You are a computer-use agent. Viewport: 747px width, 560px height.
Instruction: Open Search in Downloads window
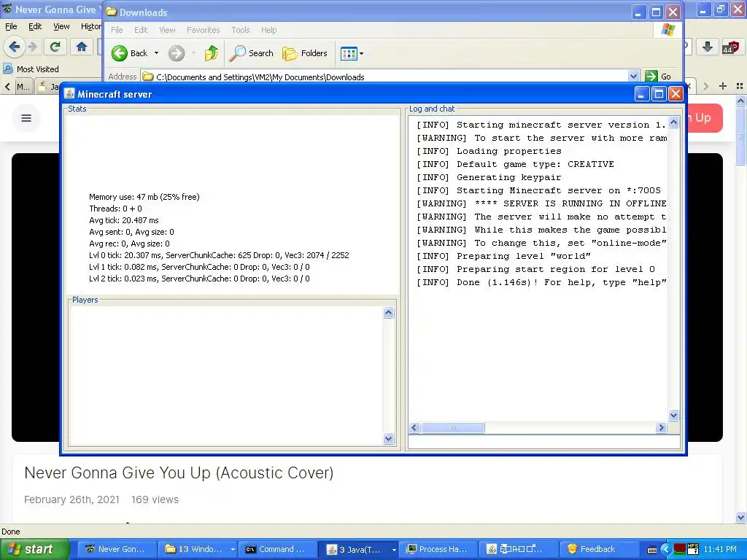pyautogui.click(x=251, y=53)
